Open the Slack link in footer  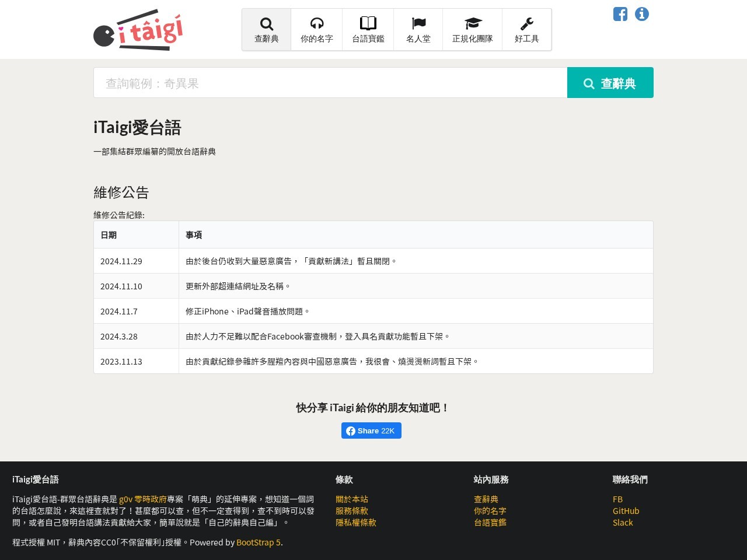[623, 523]
